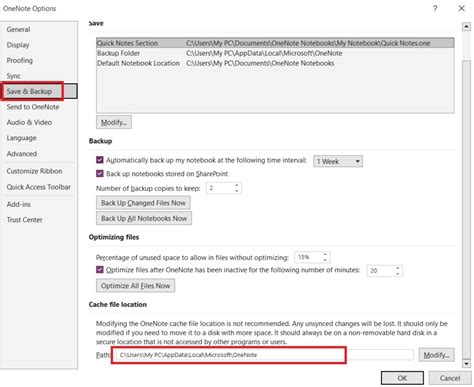Decrease the unused space percentage
The image size is (474, 387).
(325, 260)
